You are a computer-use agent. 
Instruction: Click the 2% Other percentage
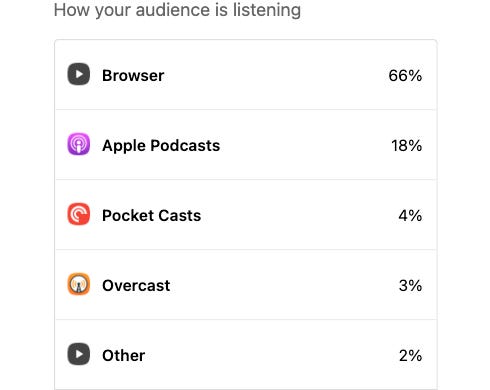coord(410,356)
